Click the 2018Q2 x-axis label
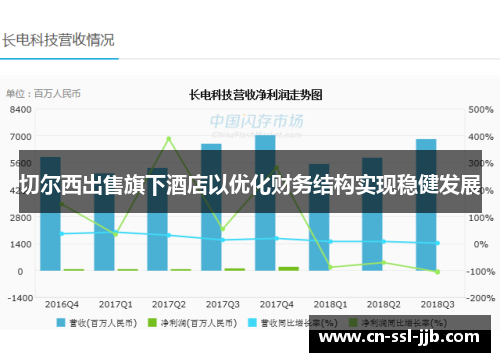 click(384, 304)
